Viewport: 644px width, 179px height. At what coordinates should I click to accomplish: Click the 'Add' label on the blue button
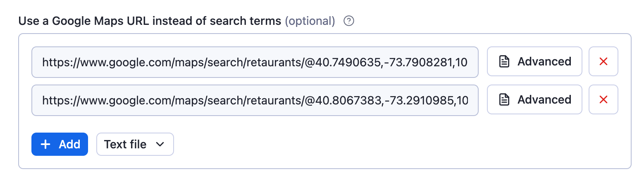point(69,144)
